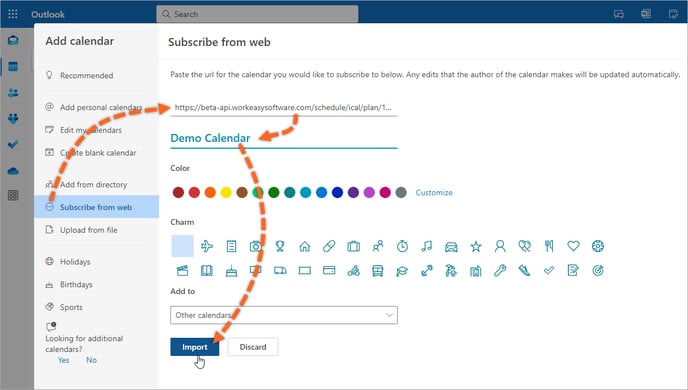This screenshot has width=688, height=390.
Task: Select the wrench charm icon
Action: coord(500,270)
